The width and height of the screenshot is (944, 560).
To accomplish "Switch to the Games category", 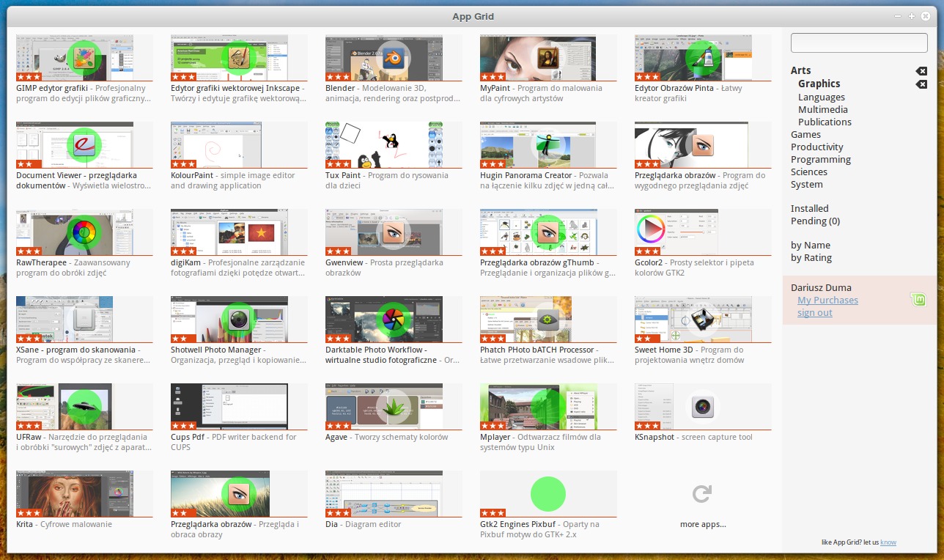I will [805, 134].
